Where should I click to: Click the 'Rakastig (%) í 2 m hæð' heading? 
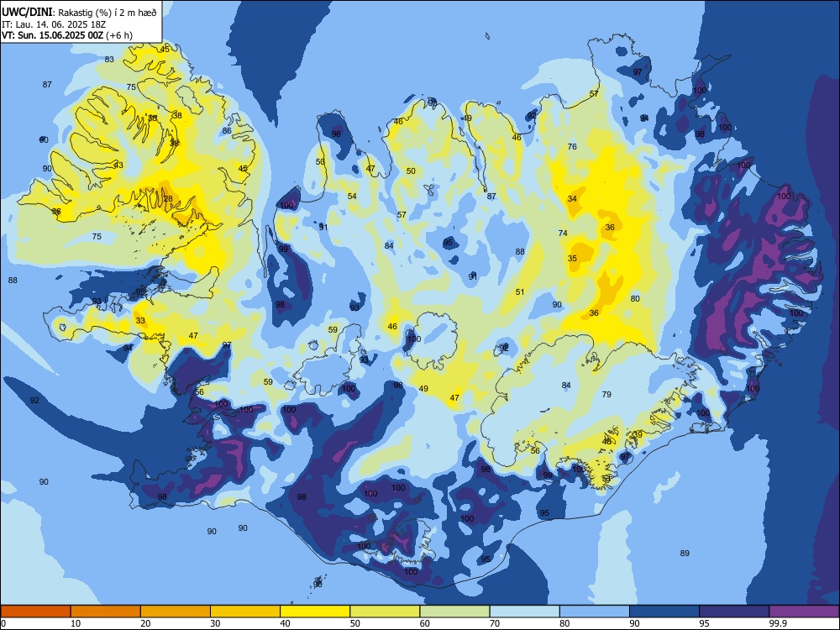pos(108,13)
